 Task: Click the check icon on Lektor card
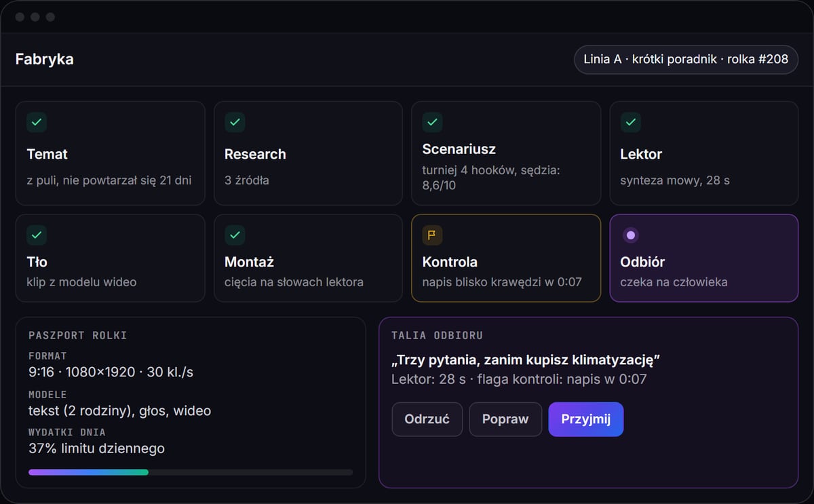(x=631, y=123)
